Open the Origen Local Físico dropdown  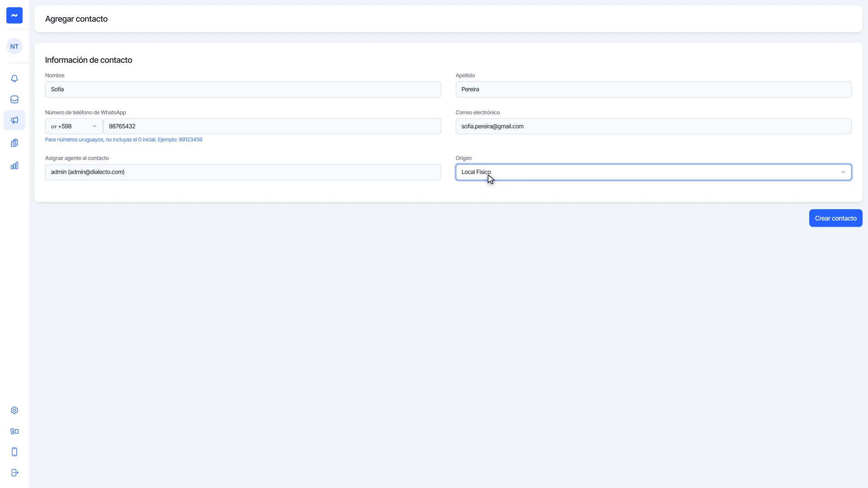(x=653, y=172)
